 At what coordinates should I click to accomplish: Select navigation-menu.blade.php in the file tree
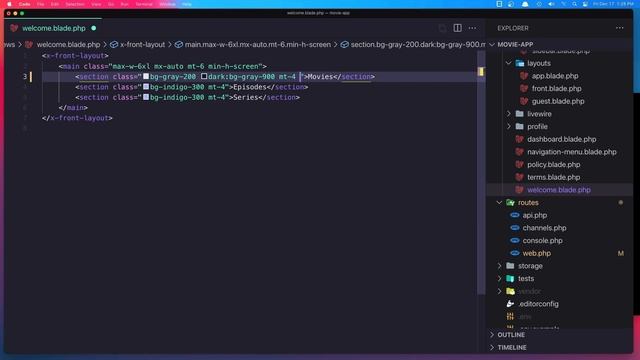571,152
